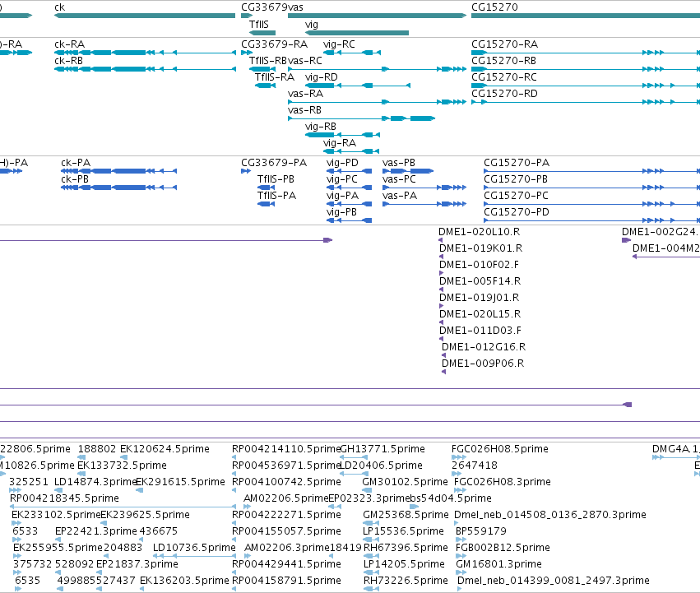
Task: Click the DME1-005F14.R feature label
Action: tap(480, 281)
